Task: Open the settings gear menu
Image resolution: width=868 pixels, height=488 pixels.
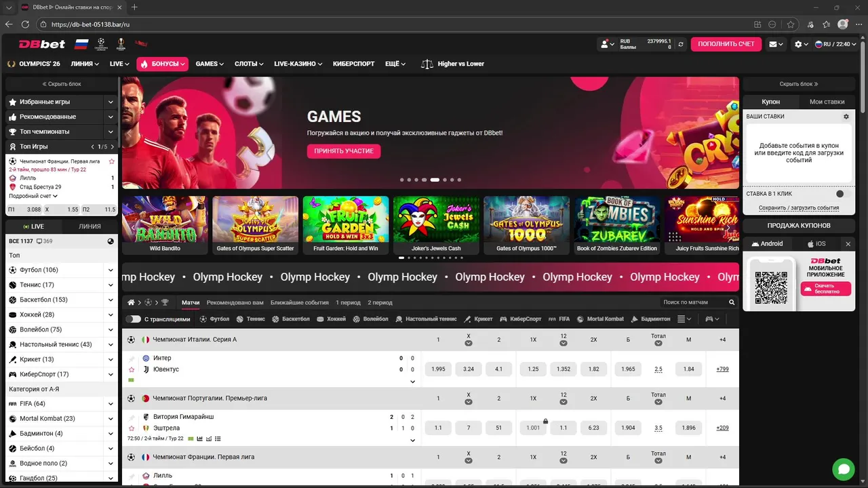Action: [801, 44]
